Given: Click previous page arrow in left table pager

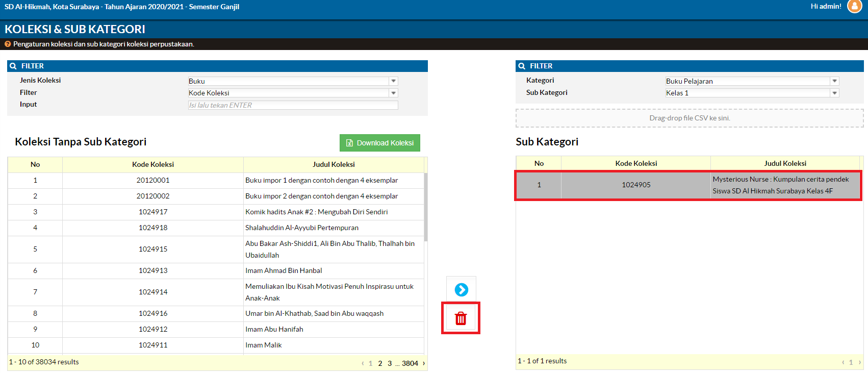Looking at the screenshot, I should click(x=363, y=363).
